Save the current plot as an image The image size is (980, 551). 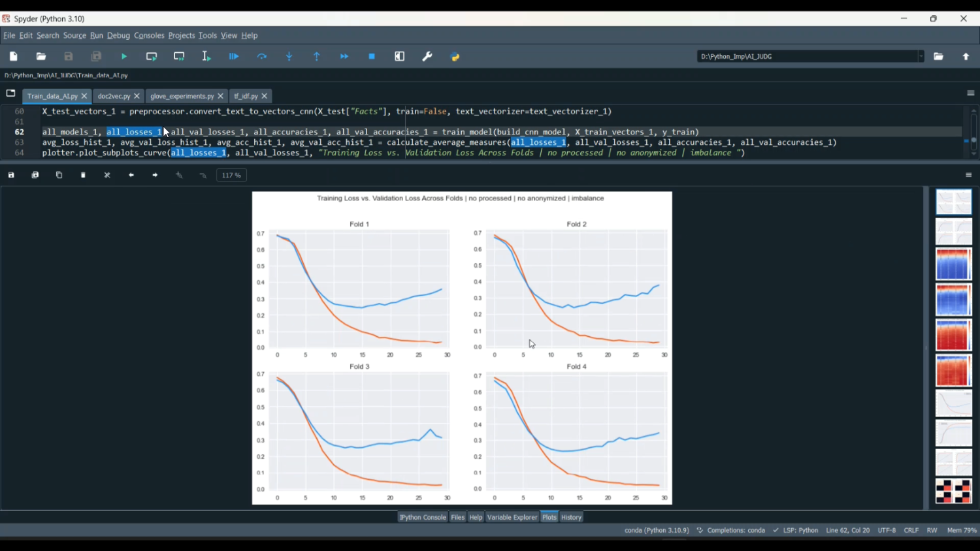pyautogui.click(x=11, y=175)
